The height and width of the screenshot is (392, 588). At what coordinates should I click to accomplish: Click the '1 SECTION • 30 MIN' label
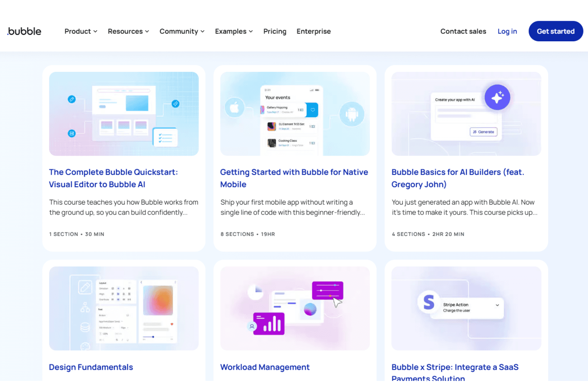(x=77, y=234)
